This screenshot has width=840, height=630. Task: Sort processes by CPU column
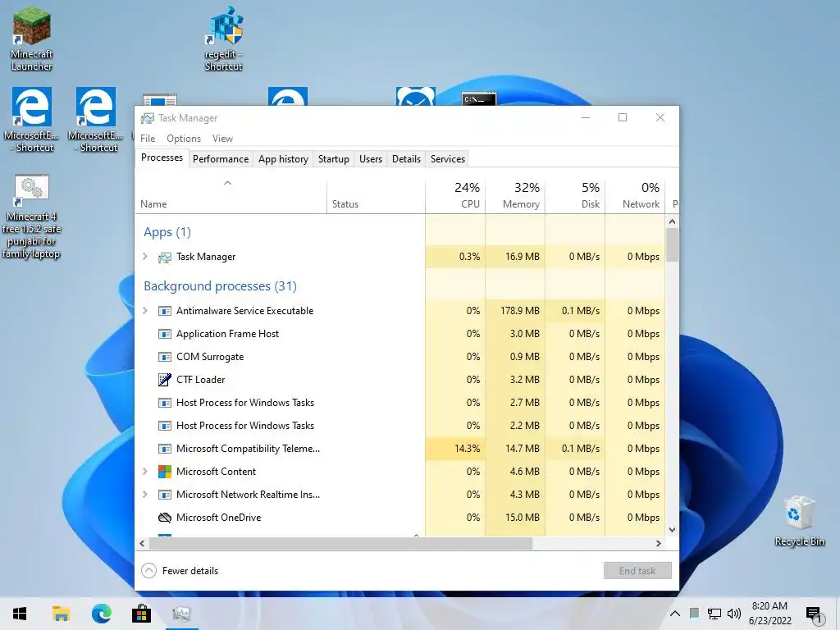click(x=455, y=195)
